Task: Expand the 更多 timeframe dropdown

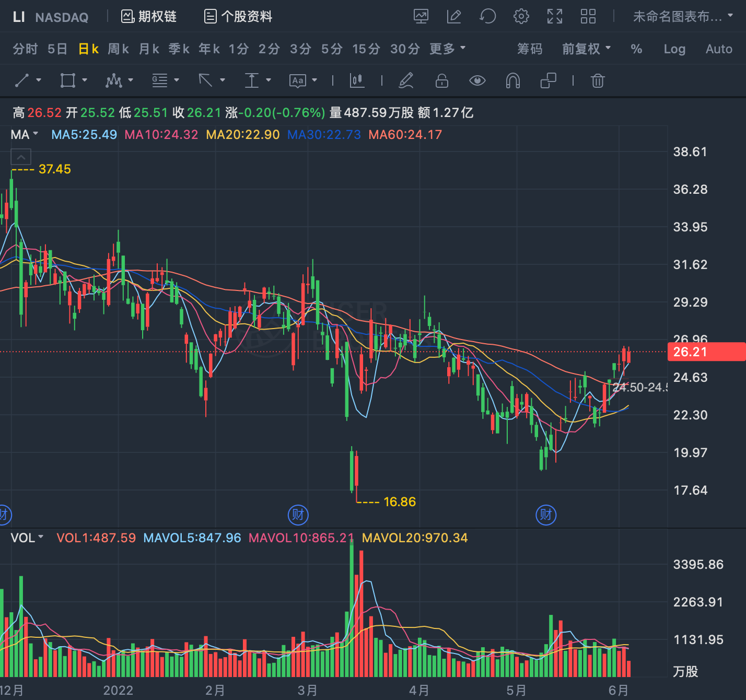Action: coord(447,49)
